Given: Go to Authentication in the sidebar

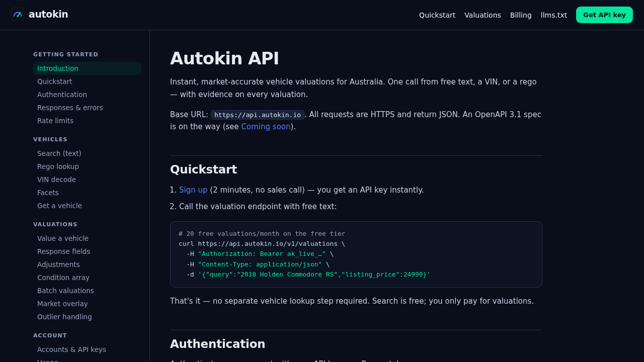Looking at the screenshot, I should pyautogui.click(x=87, y=95).
